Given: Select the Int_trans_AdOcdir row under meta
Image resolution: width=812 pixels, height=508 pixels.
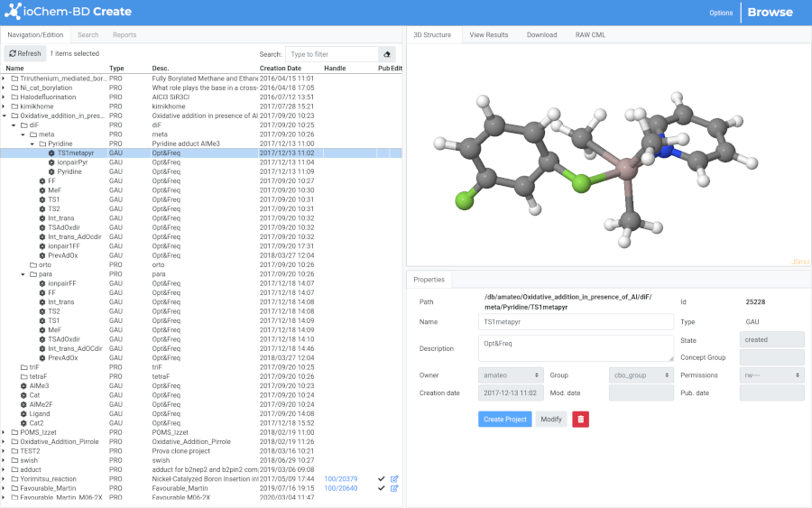Looking at the screenshot, I should click(201, 237).
